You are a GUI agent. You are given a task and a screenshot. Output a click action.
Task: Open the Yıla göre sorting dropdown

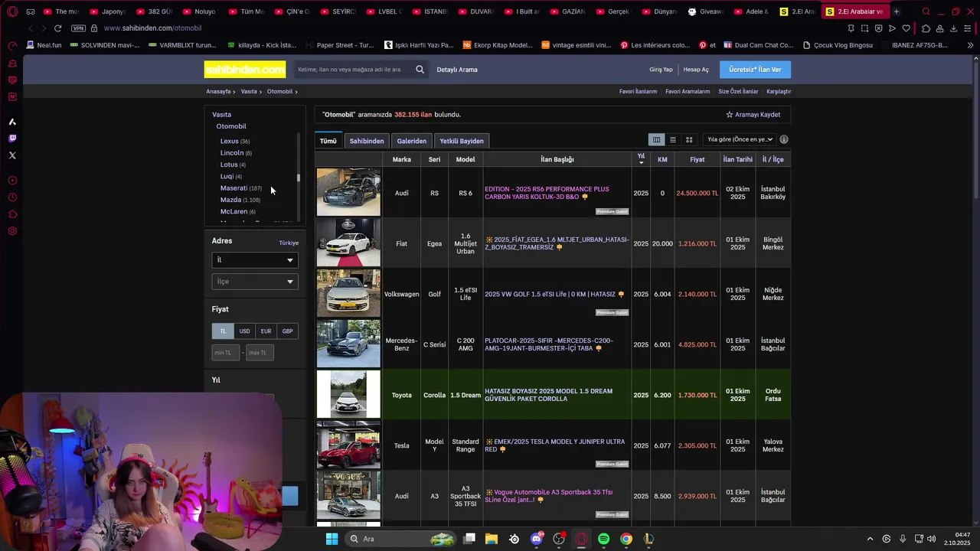pos(740,139)
